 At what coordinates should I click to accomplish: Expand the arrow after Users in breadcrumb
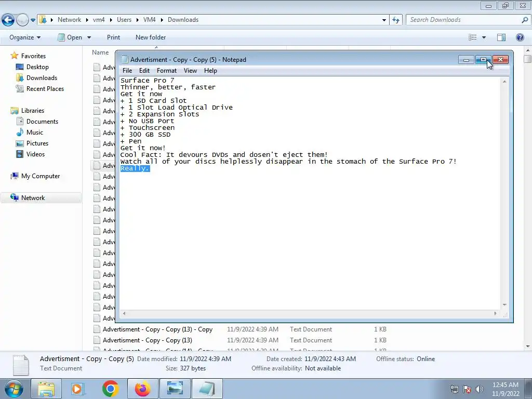click(x=137, y=20)
